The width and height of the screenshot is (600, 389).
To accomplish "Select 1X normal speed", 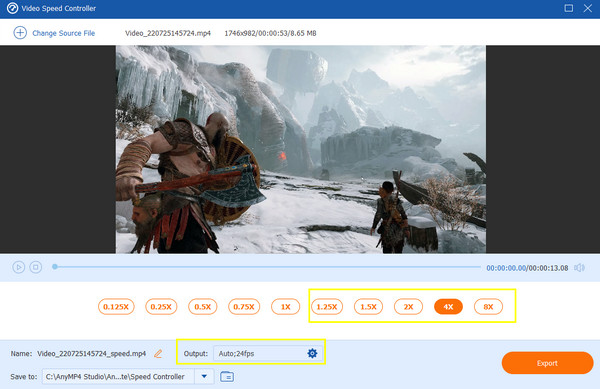I will click(285, 307).
